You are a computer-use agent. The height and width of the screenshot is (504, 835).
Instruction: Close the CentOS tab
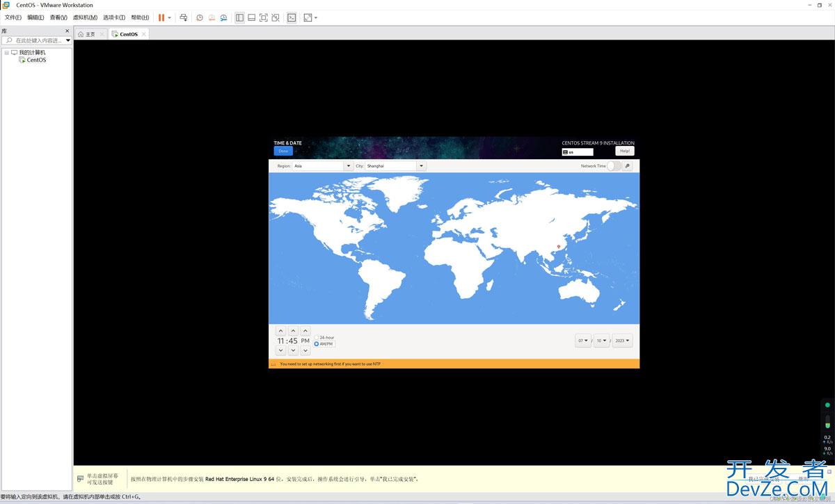[x=144, y=34]
